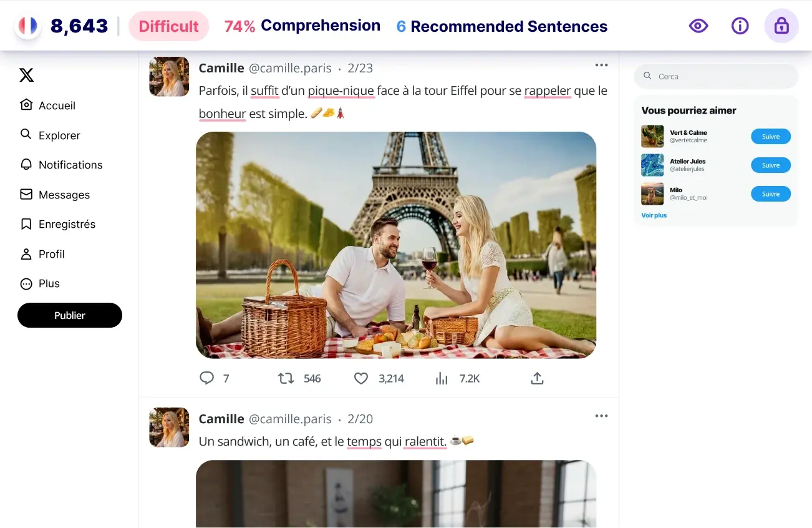812x528 pixels.
Task: View analytics bar chart icon showing 7.2K
Action: tap(442, 378)
